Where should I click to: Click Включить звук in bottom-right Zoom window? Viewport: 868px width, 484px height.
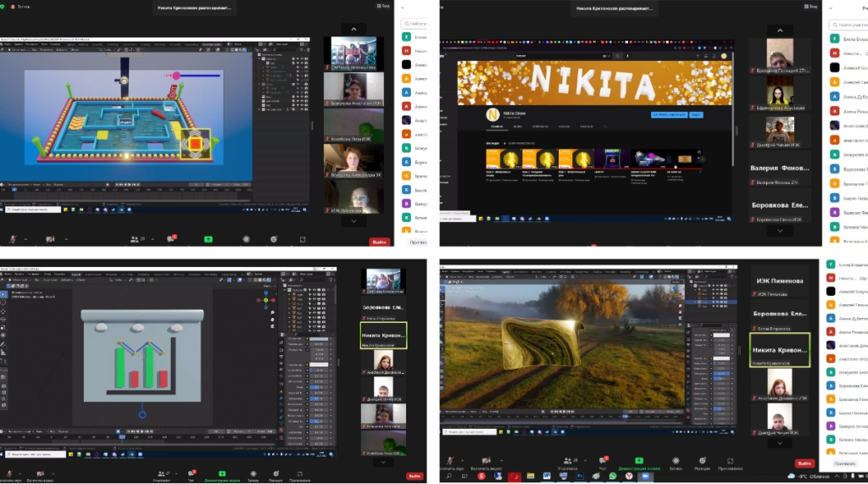(450, 461)
